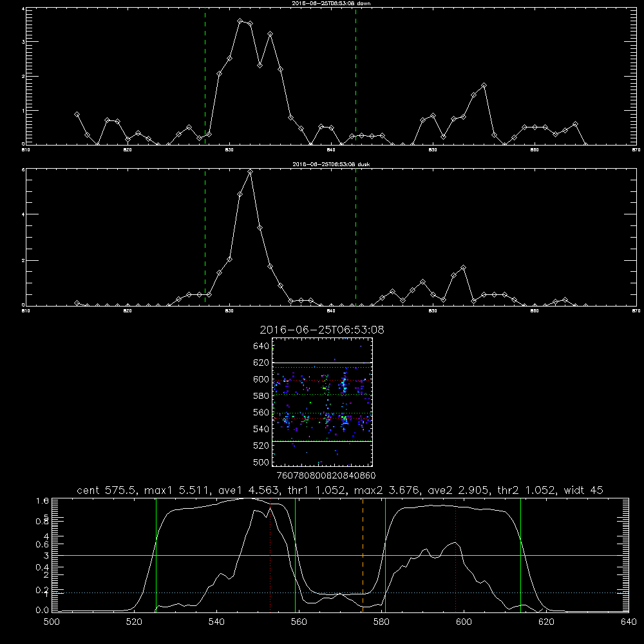Click the "dusk" plot title text
Screen dimensions: 644x644
[332, 164]
